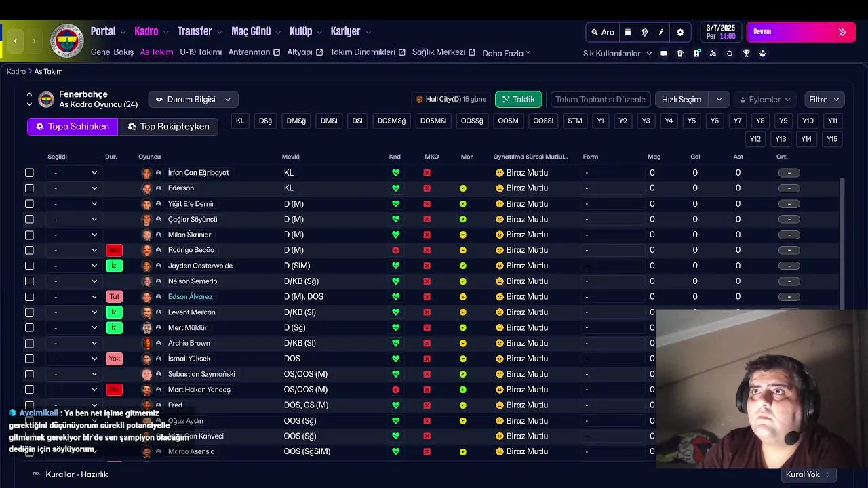
Task: Click the people group shortcut icon
Action: (763, 53)
